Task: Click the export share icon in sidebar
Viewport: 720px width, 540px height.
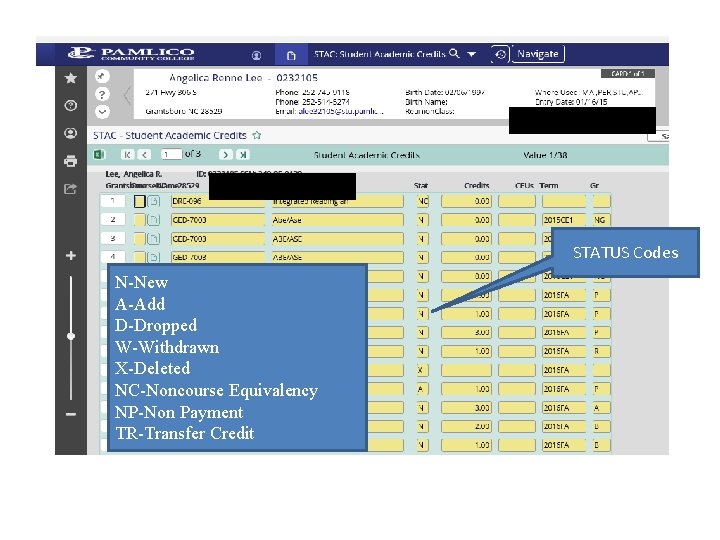Action: [x=71, y=189]
